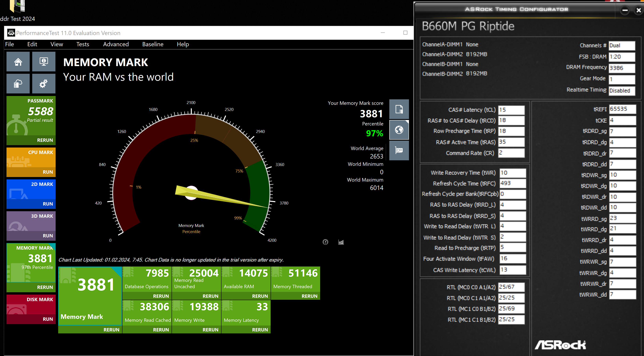
Task: Run the CPU Mark test
Action: point(48,172)
